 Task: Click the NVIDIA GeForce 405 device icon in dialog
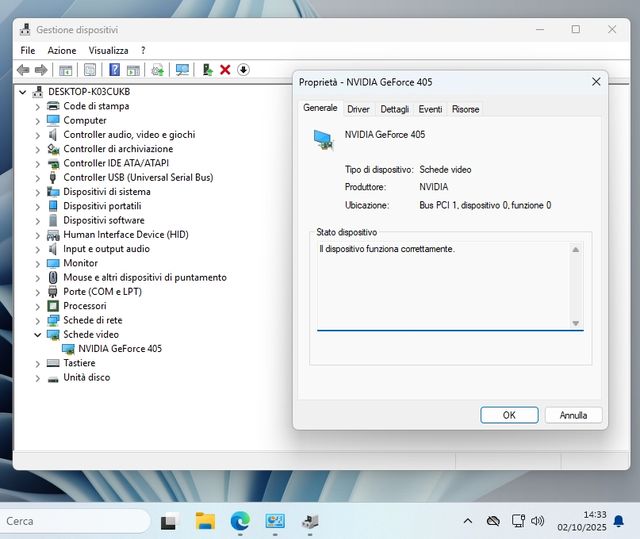323,140
